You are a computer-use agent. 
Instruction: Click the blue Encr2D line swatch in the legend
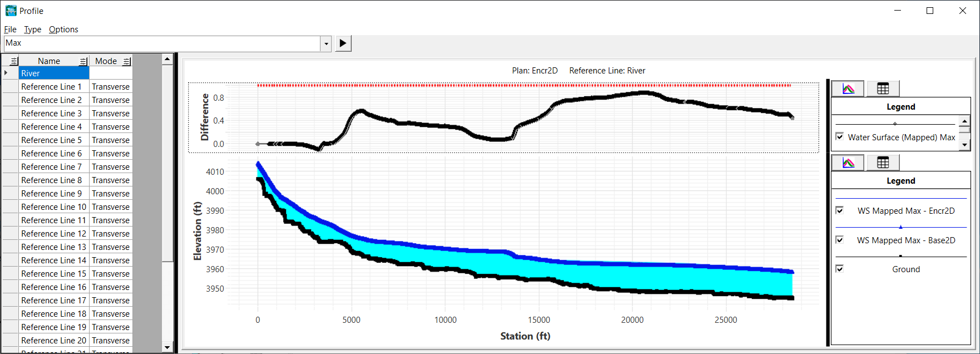coord(900,199)
